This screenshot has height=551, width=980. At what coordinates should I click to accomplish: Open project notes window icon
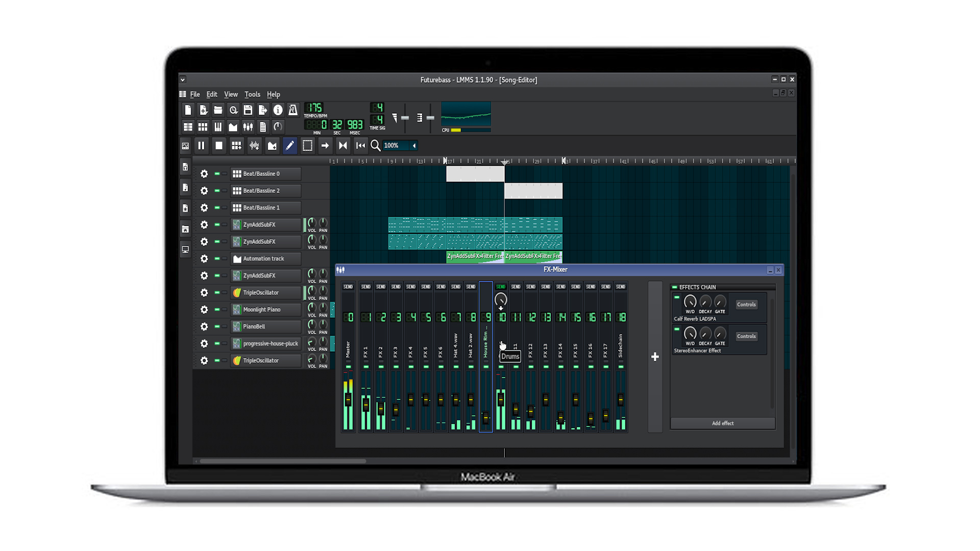pos(263,127)
